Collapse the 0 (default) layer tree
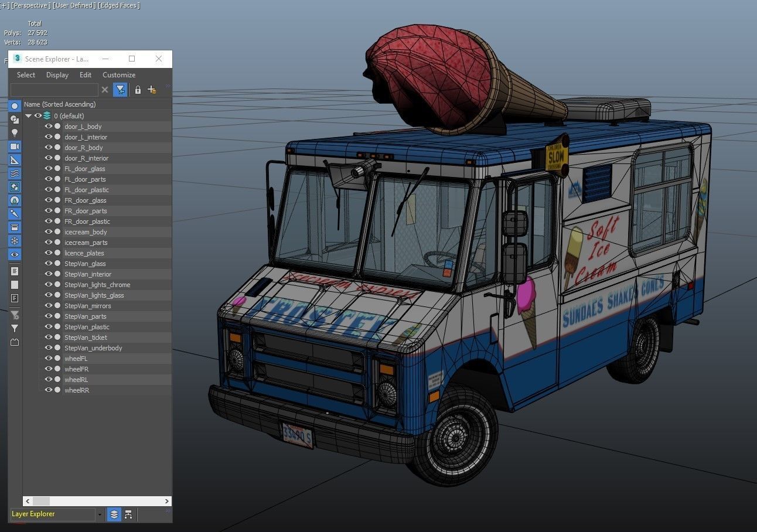 point(28,116)
